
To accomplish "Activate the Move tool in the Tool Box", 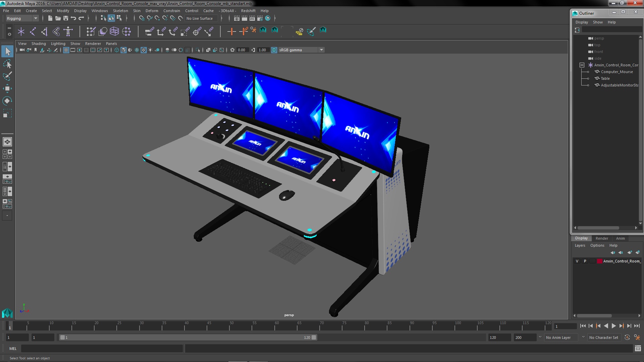I will (x=7, y=88).
